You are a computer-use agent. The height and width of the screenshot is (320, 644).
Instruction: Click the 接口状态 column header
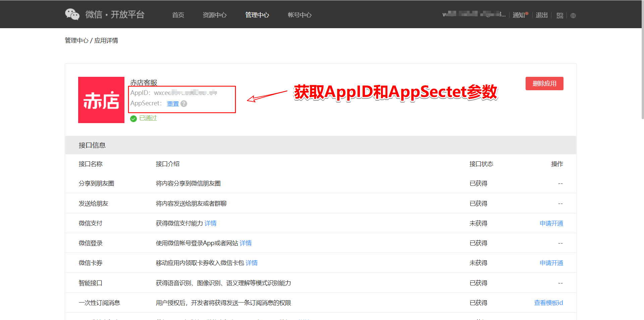point(481,164)
